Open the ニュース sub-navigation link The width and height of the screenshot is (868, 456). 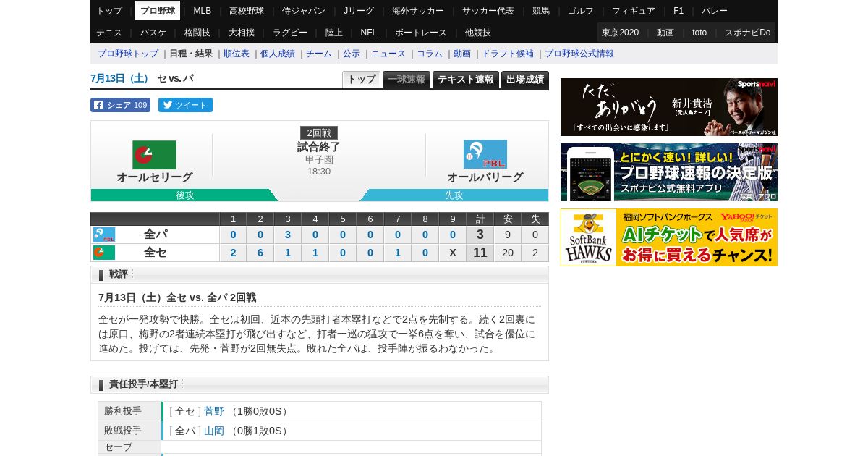pyautogui.click(x=388, y=54)
